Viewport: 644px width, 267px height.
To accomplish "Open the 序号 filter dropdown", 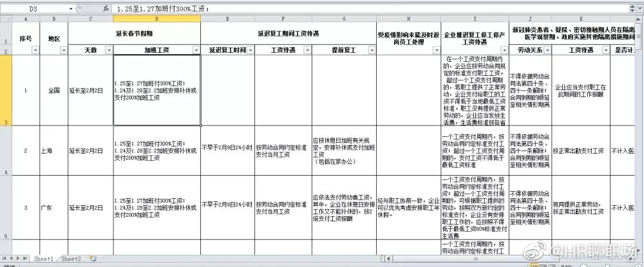I will [35, 50].
